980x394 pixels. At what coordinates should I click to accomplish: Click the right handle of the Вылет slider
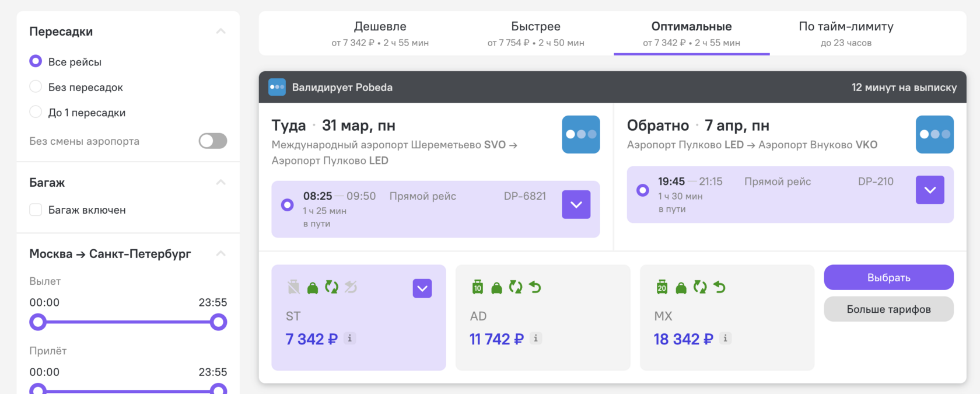click(x=218, y=322)
